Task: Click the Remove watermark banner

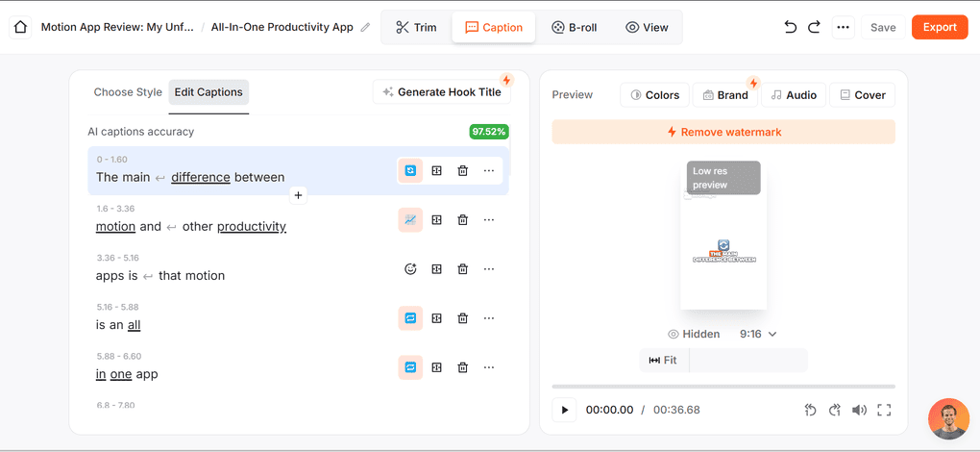Action: click(x=723, y=132)
